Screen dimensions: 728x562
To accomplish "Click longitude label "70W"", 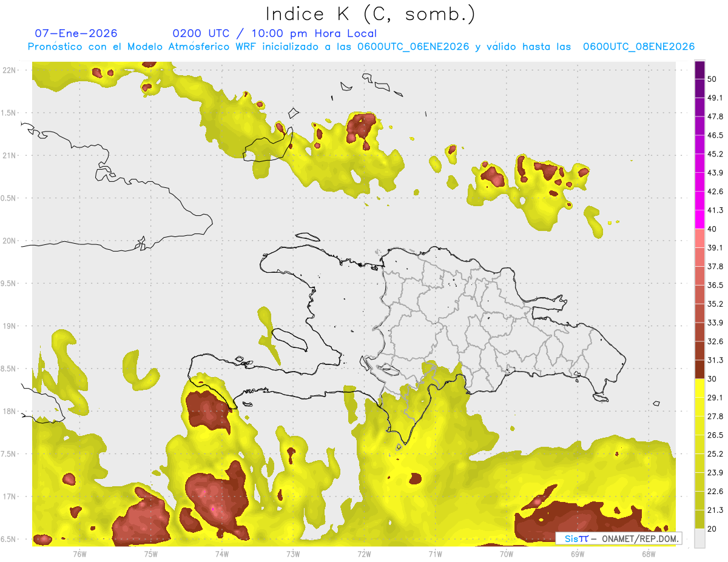I will (507, 554).
